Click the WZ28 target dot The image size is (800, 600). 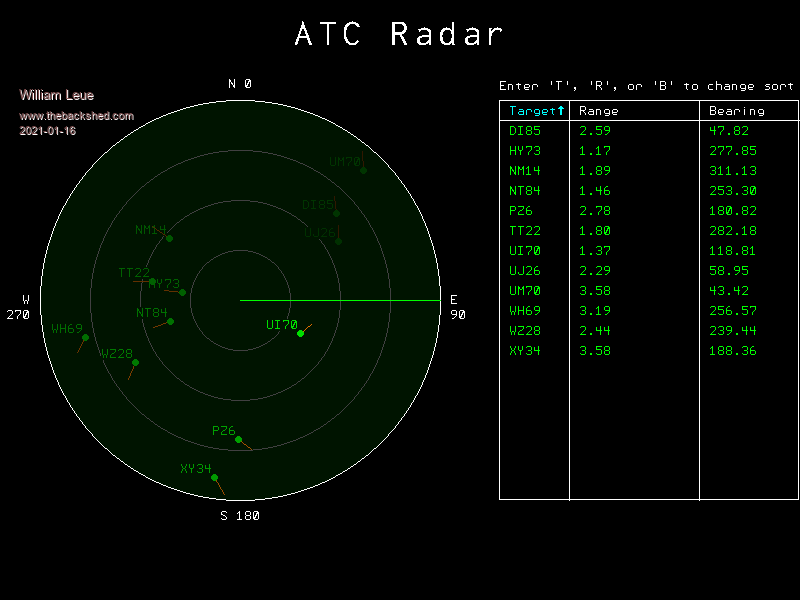point(135,362)
